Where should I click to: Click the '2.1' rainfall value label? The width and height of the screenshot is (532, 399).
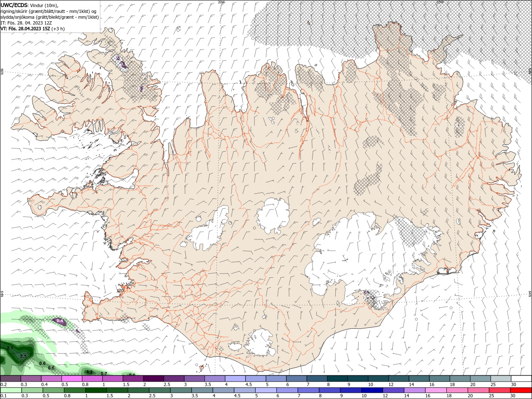tap(10, 348)
